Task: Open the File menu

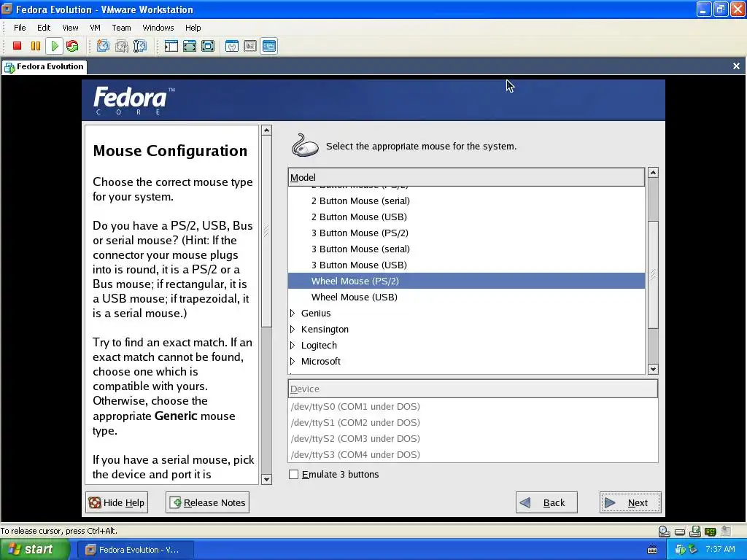Action: [20, 28]
